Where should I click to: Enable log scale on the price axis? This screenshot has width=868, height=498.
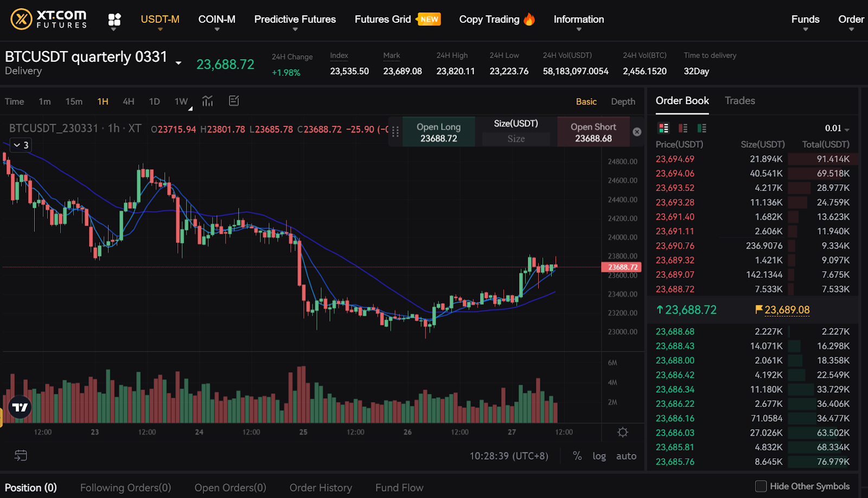(x=599, y=456)
